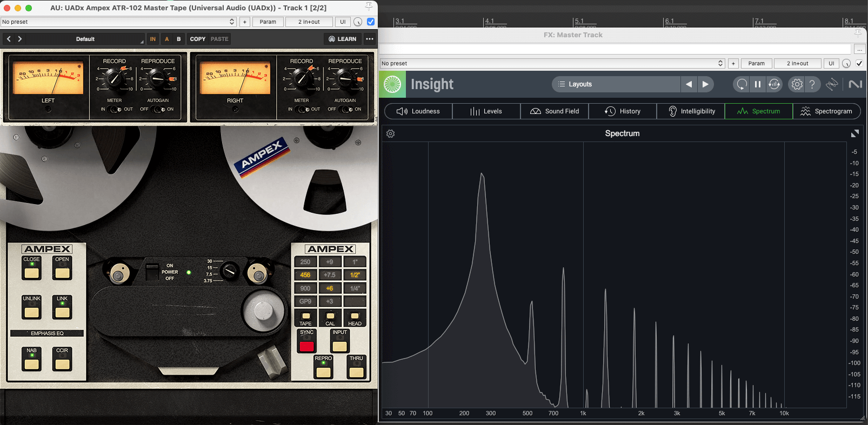The width and height of the screenshot is (868, 425).
Task: Toggle the NAB emphasis EQ button
Action: [x=32, y=363]
